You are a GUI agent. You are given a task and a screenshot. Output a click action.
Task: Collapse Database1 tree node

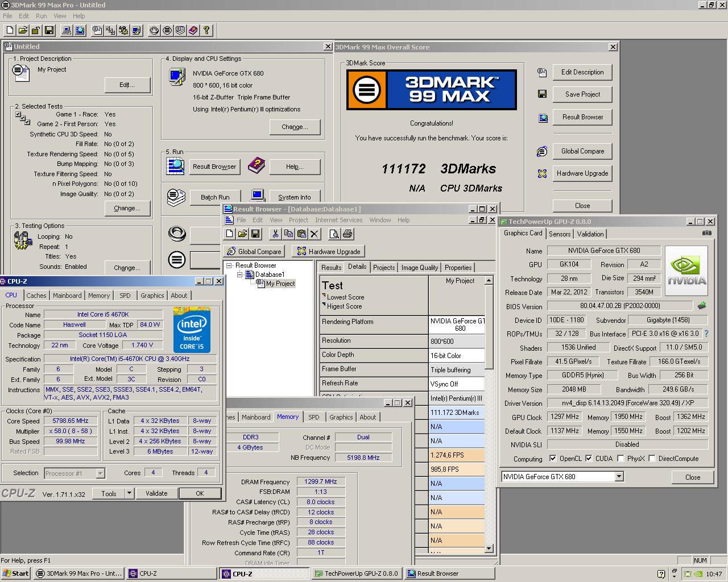click(x=239, y=275)
